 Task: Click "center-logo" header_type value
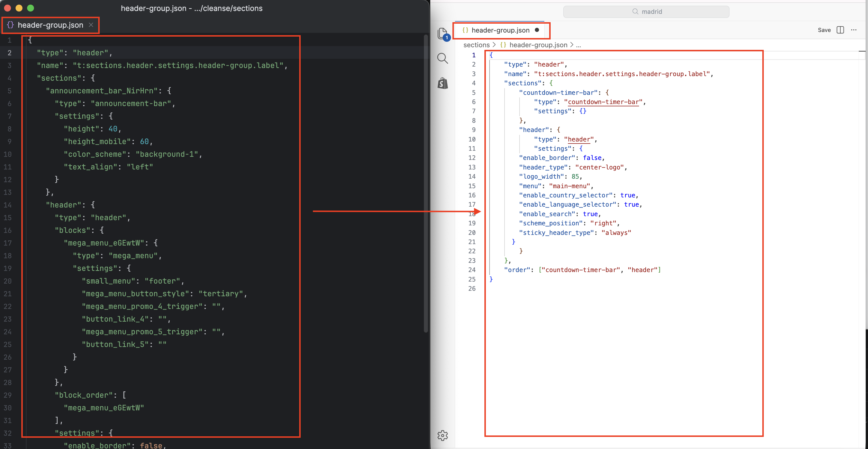(x=599, y=167)
